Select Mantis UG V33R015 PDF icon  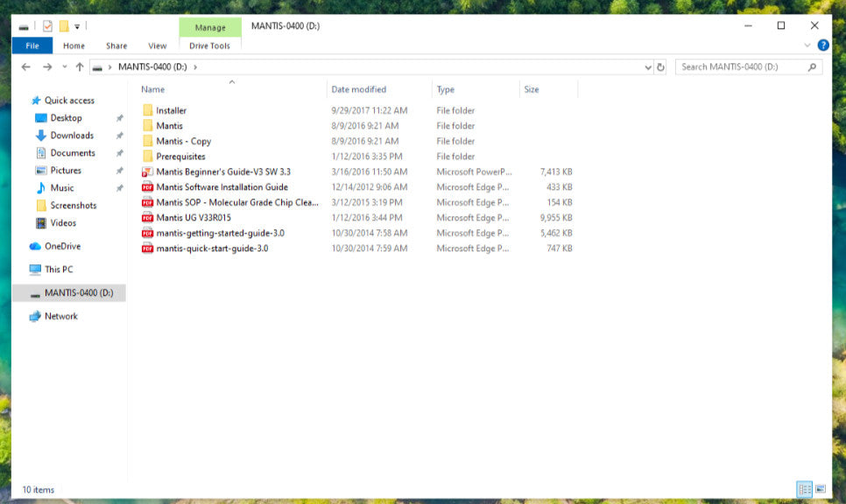click(147, 218)
